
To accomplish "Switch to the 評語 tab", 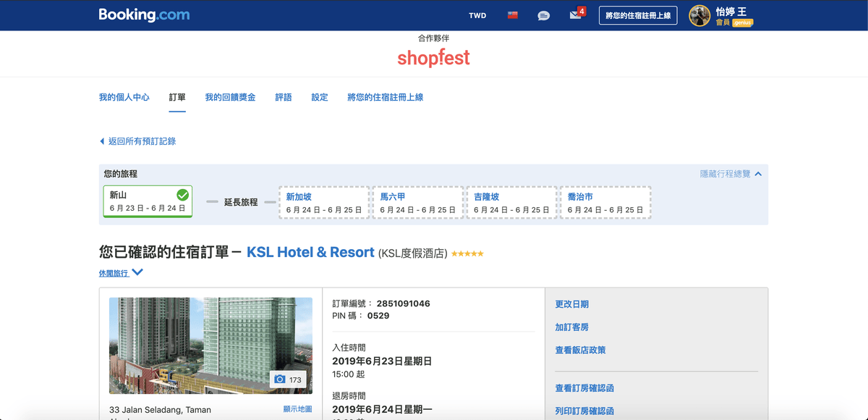I will click(x=284, y=97).
